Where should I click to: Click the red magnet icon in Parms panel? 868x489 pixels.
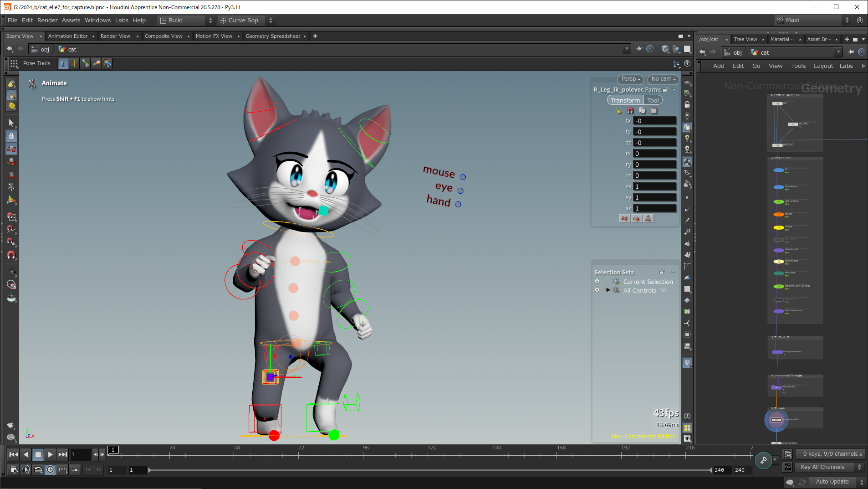(x=630, y=111)
